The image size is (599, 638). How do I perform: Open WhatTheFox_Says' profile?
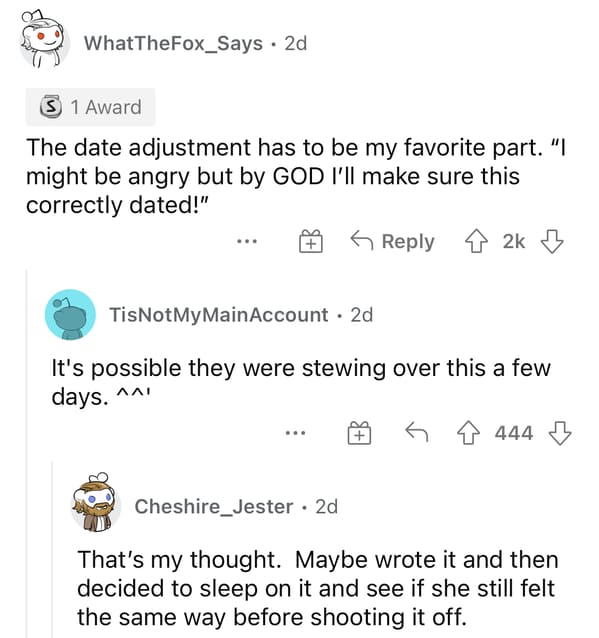click(x=173, y=43)
